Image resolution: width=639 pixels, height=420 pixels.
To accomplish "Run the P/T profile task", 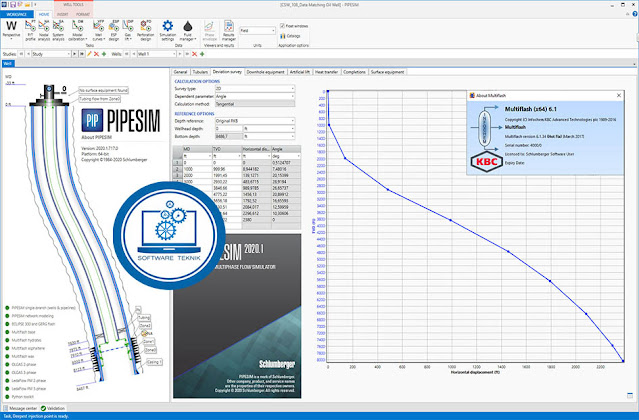I will coord(30,31).
